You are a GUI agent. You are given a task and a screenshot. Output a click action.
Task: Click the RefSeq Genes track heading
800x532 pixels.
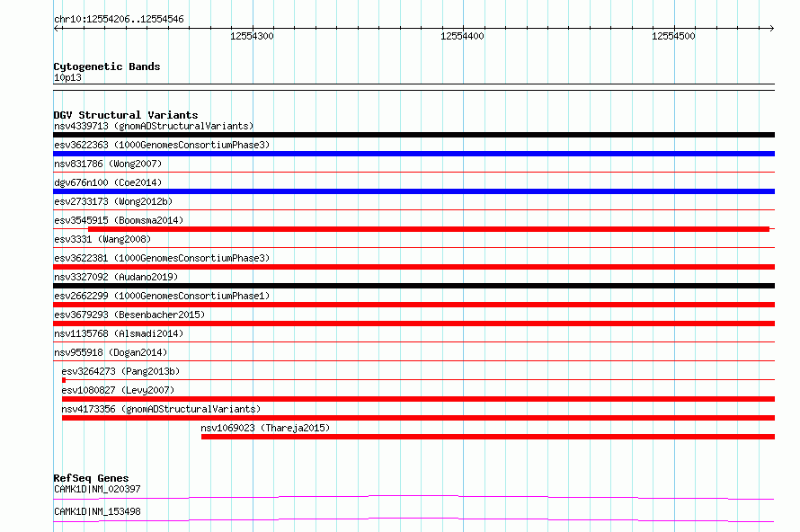[91, 478]
